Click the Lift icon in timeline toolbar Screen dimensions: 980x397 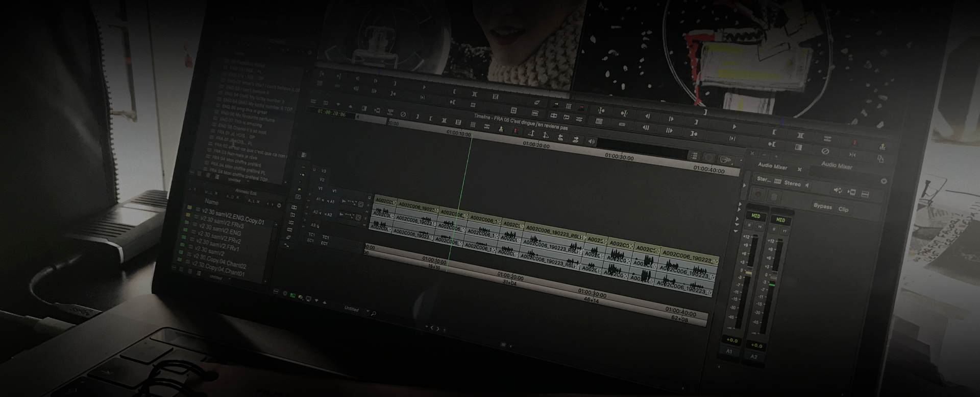(531, 133)
